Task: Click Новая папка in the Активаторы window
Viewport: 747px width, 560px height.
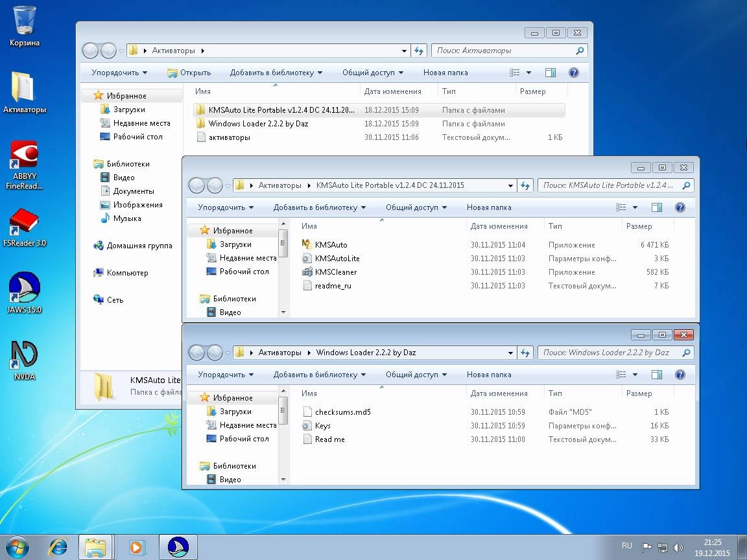Action: pyautogui.click(x=445, y=73)
